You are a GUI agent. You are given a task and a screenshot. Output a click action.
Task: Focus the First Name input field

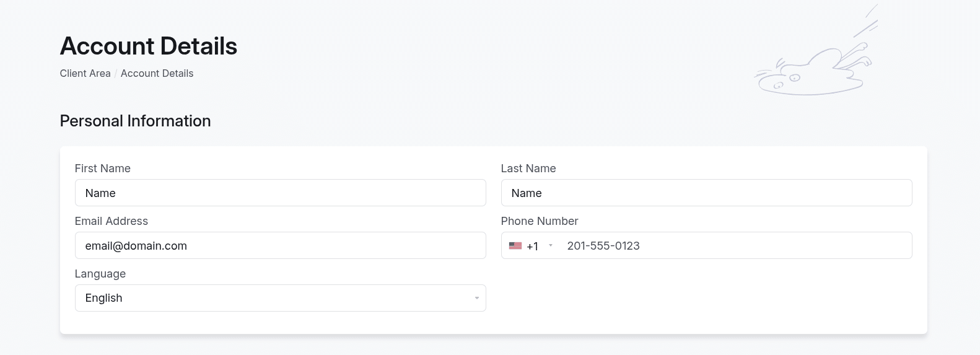tap(280, 193)
